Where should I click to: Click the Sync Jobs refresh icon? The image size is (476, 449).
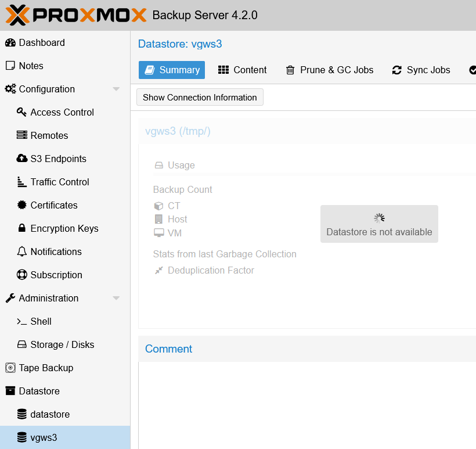(397, 70)
